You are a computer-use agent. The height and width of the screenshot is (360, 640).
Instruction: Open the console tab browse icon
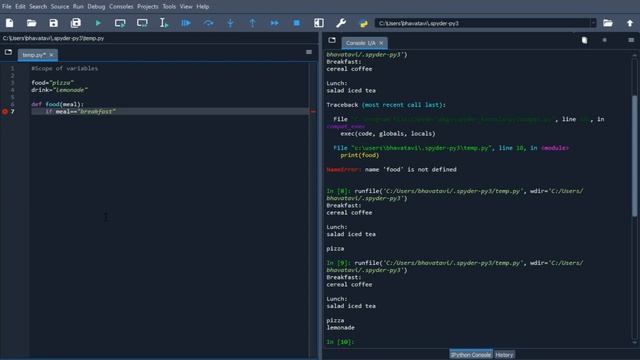point(332,40)
